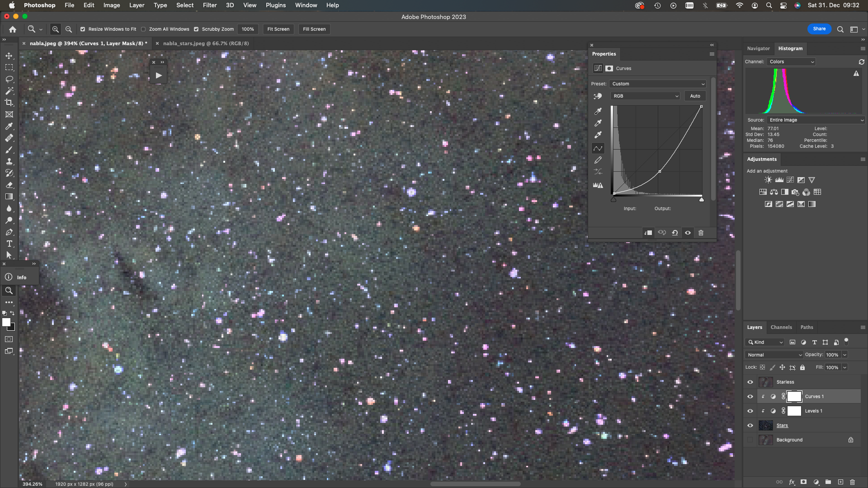Click the Auto button in Curves
This screenshot has width=868, height=488.
tap(695, 96)
